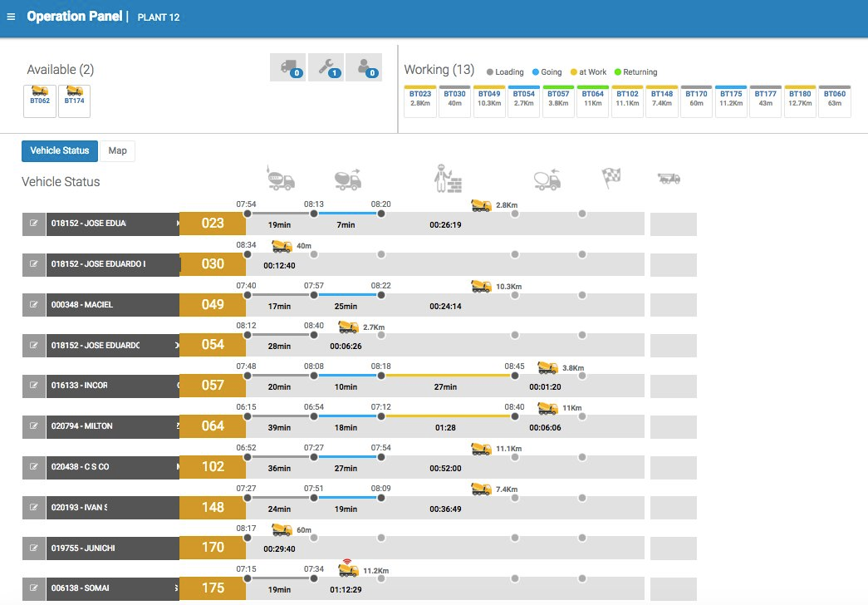Image resolution: width=868 pixels, height=605 pixels.
Task: Open working truck card BT175
Action: (x=731, y=101)
